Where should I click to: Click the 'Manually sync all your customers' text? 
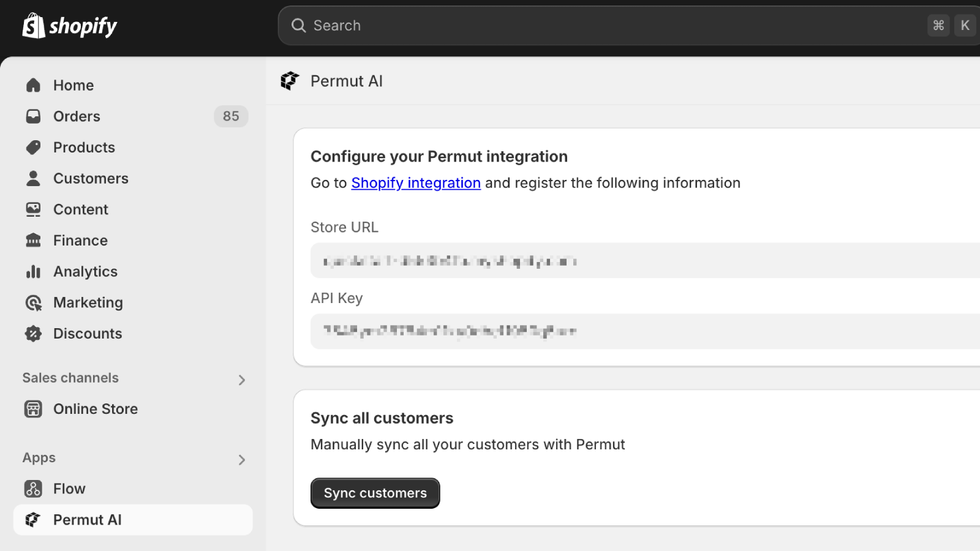click(x=468, y=444)
